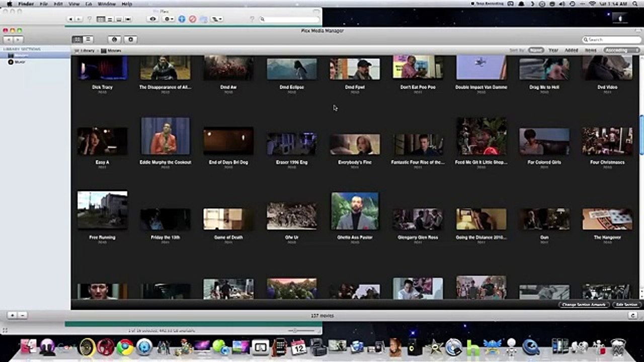Click the red prohibited-sign icon in Finder toolbar
Image resolution: width=644 pixels, height=362 pixels.
tap(193, 19)
